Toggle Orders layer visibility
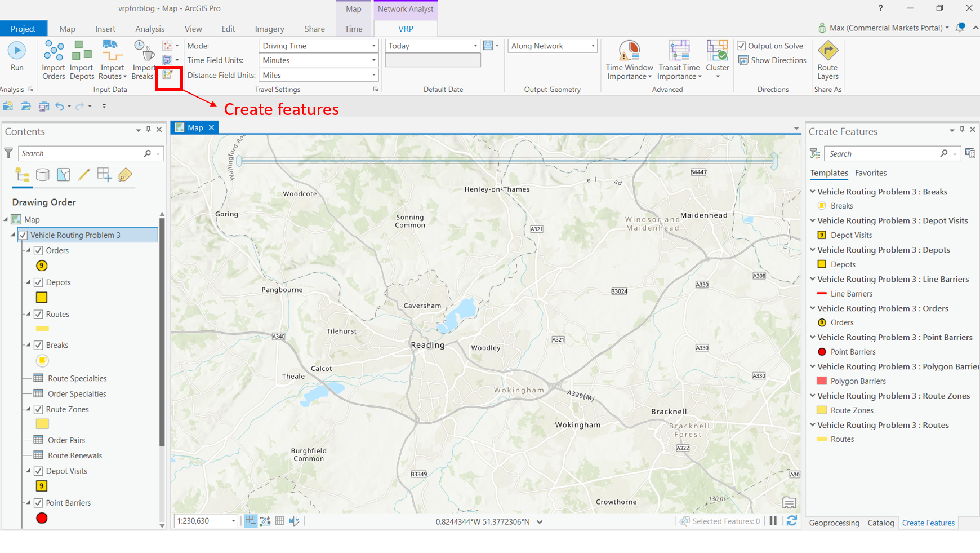Screen dimensions: 980x553 (38, 250)
